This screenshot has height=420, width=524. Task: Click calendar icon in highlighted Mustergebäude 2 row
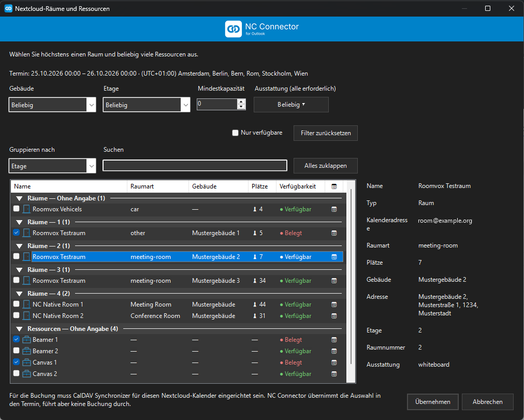click(334, 257)
